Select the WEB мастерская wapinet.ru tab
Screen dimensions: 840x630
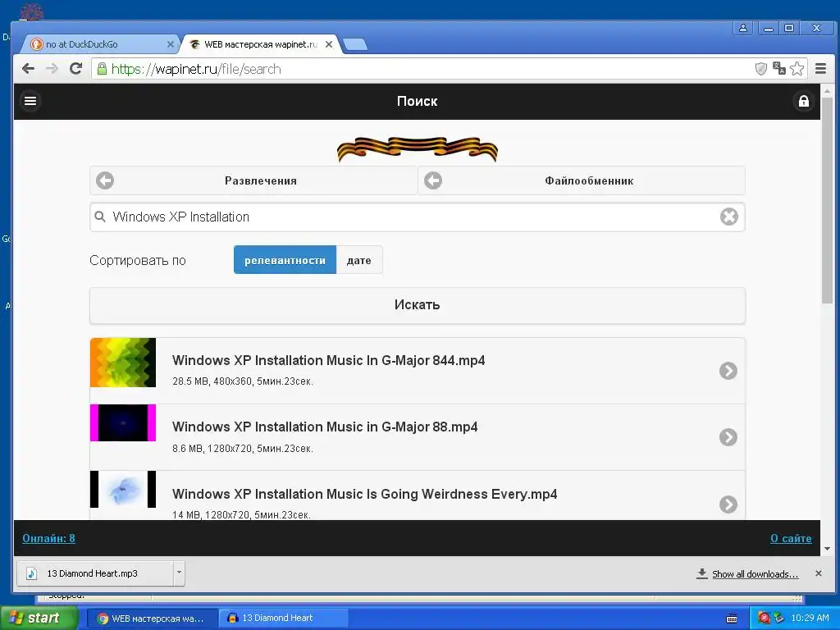(262, 44)
